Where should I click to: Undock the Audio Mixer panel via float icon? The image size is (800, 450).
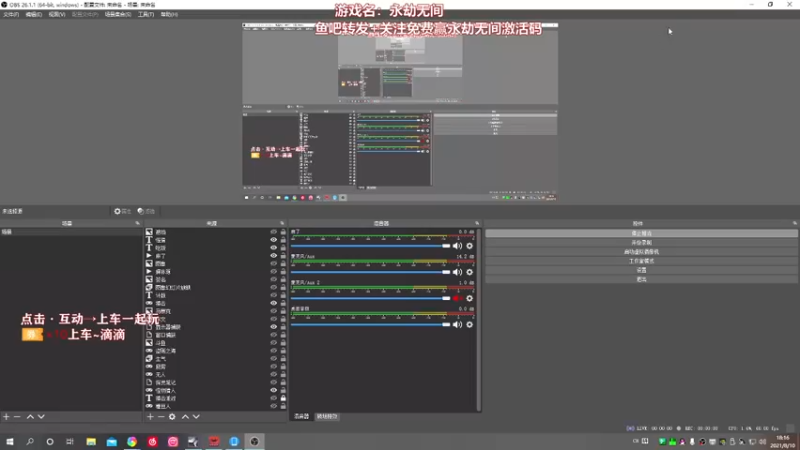click(477, 223)
